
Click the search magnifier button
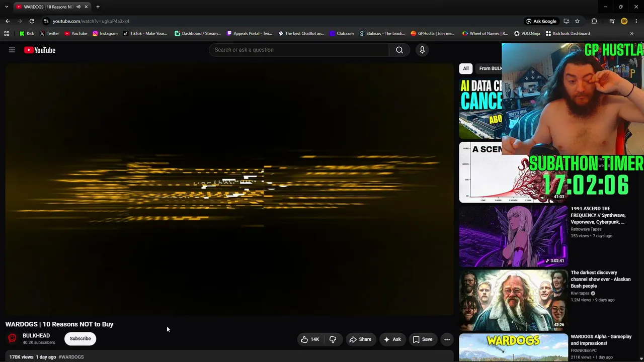click(399, 50)
